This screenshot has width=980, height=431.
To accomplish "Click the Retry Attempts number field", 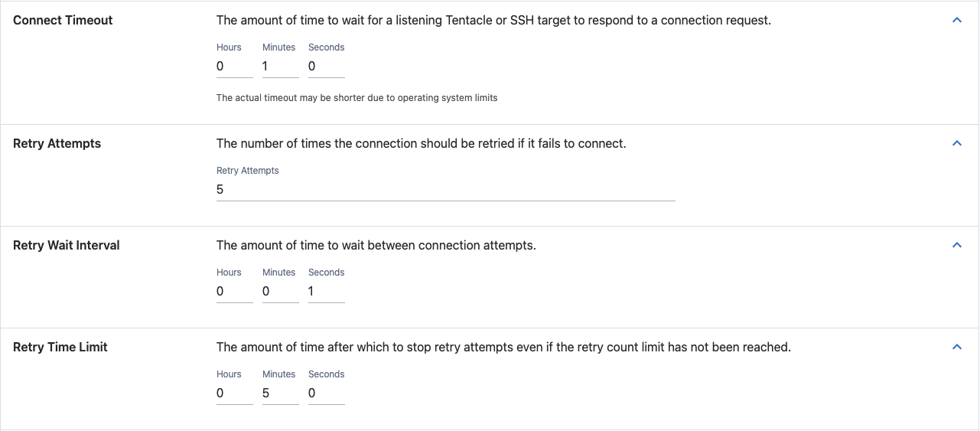I will (x=446, y=190).
